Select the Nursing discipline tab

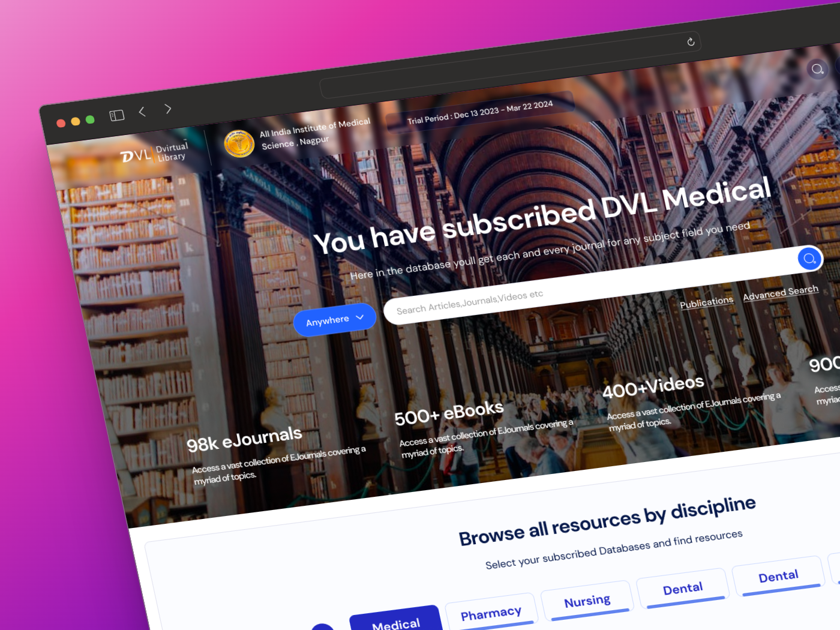(587, 601)
